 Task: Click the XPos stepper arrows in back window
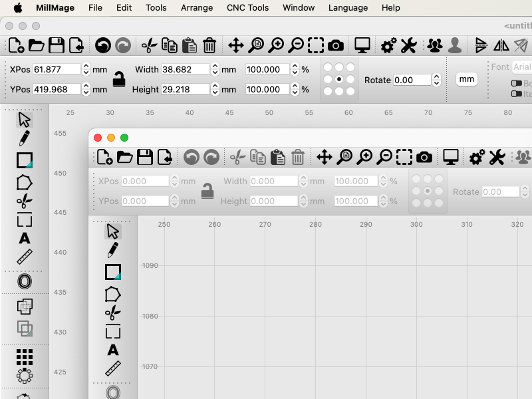86,69
